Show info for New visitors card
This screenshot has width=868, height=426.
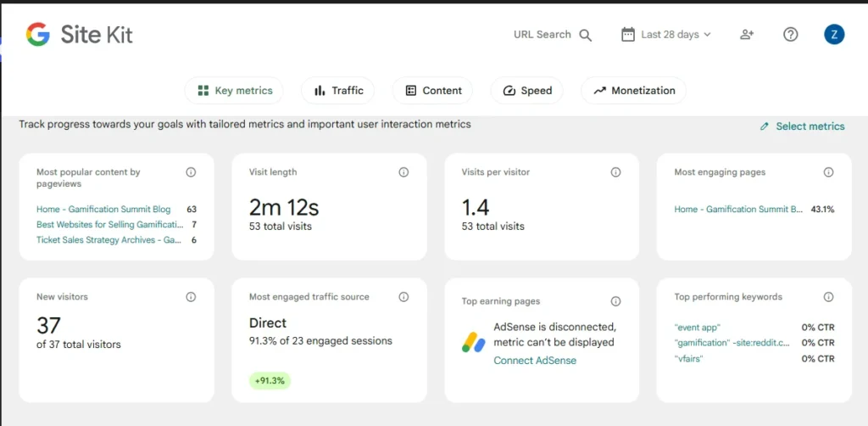191,297
